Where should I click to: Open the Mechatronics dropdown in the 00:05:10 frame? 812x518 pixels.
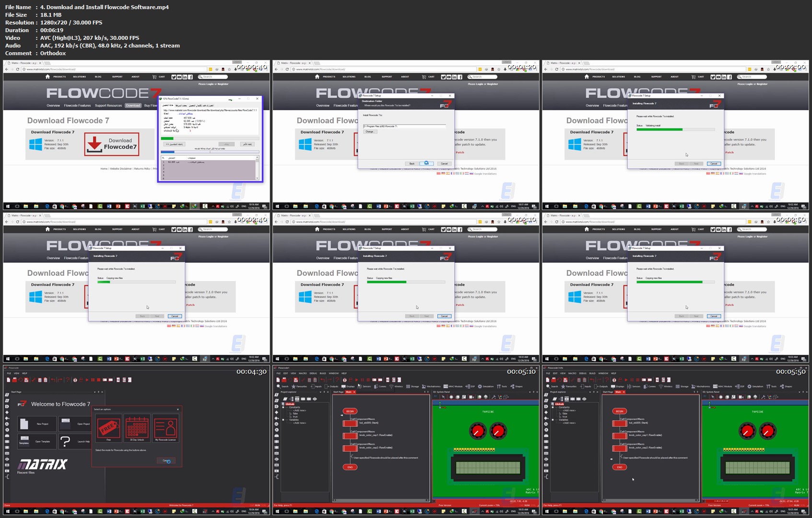tap(431, 386)
